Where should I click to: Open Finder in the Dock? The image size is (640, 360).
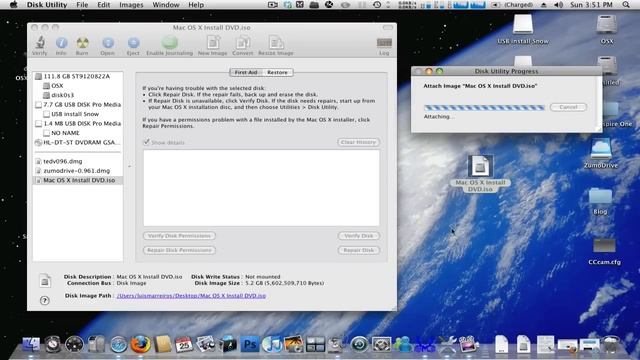pos(31,344)
